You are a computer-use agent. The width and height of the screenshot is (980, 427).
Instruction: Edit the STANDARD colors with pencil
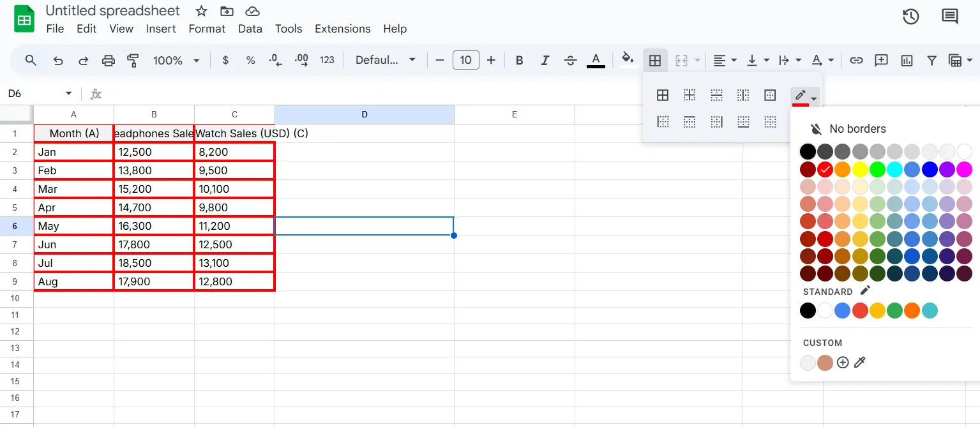click(865, 291)
